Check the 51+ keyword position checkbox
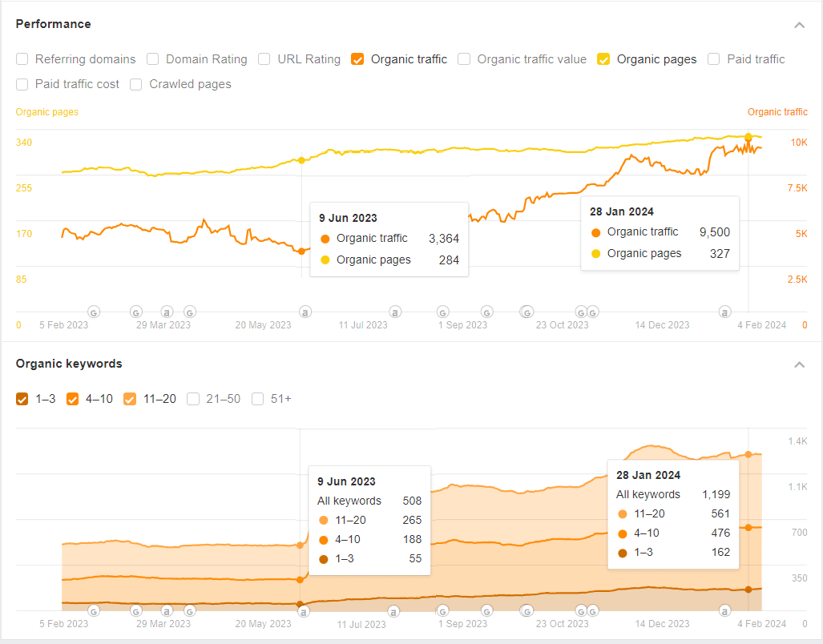This screenshot has width=823, height=644. (x=258, y=399)
